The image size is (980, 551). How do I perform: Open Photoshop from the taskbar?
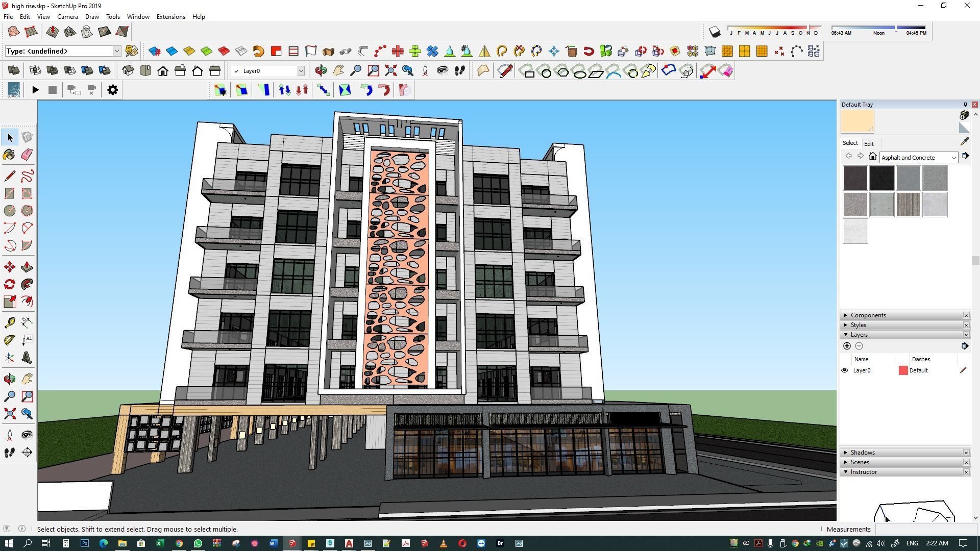tap(84, 543)
